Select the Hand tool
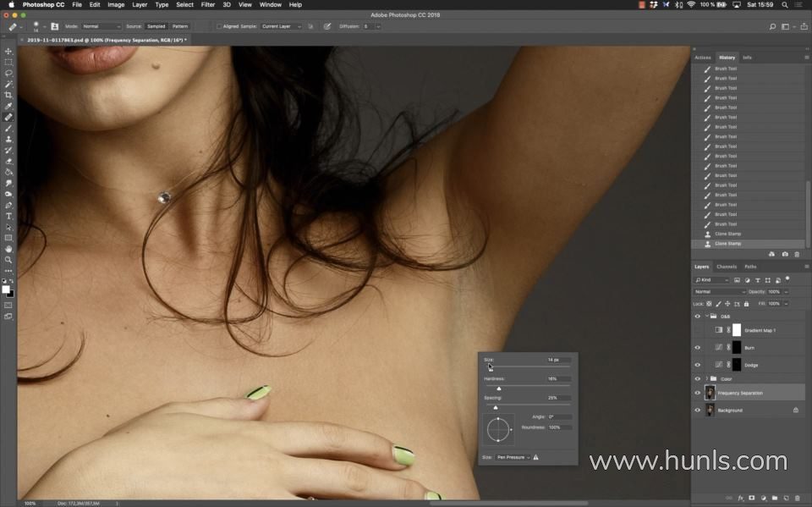 [8, 249]
